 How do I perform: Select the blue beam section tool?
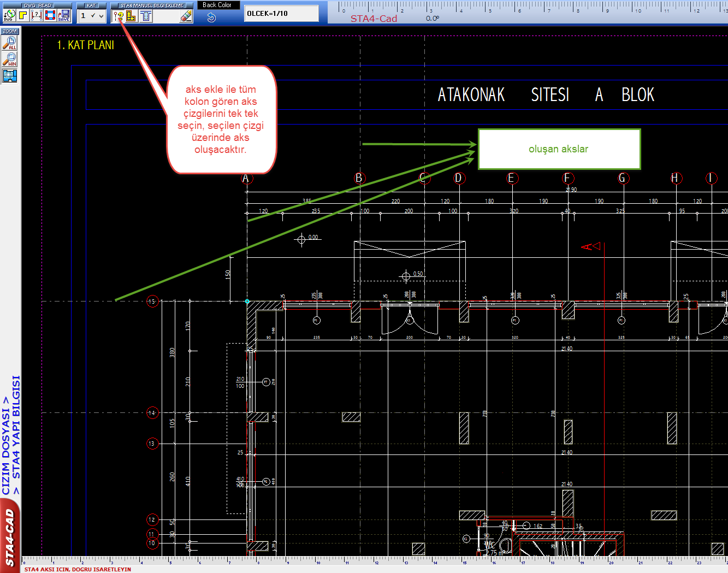point(146,16)
